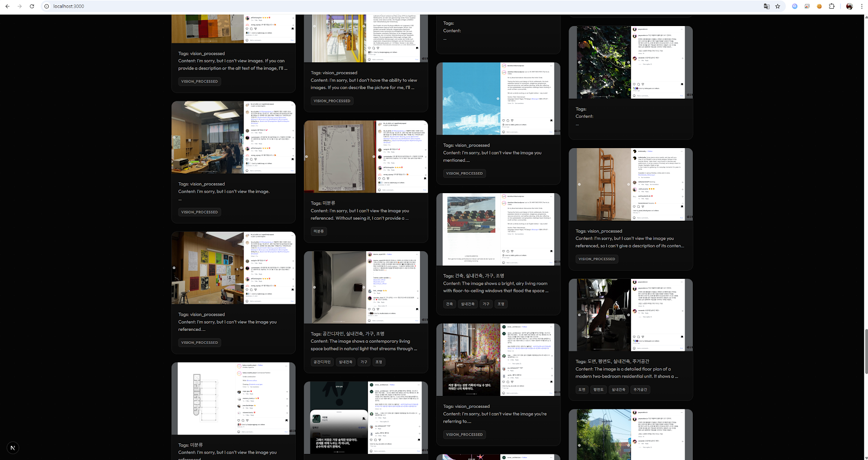Image resolution: width=868 pixels, height=460 pixels.
Task: Select 조명 chip in the 공간디자인 card
Action: [x=379, y=362]
